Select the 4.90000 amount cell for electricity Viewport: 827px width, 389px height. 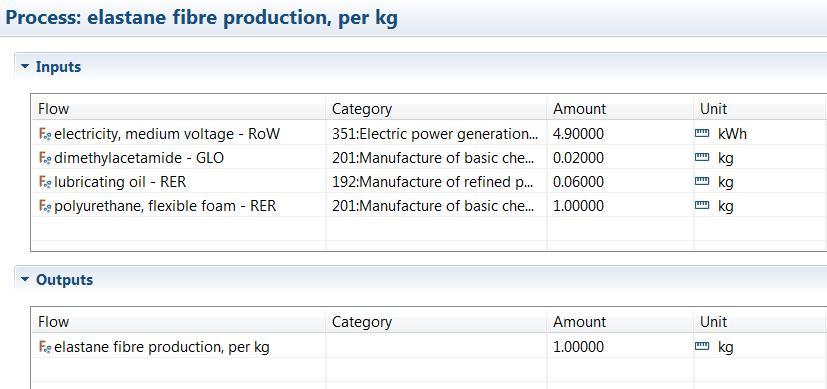tap(620, 134)
